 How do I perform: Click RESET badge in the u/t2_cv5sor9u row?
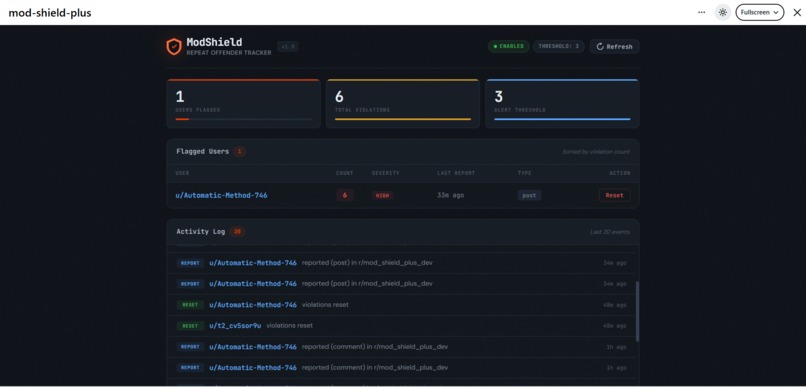pos(190,326)
